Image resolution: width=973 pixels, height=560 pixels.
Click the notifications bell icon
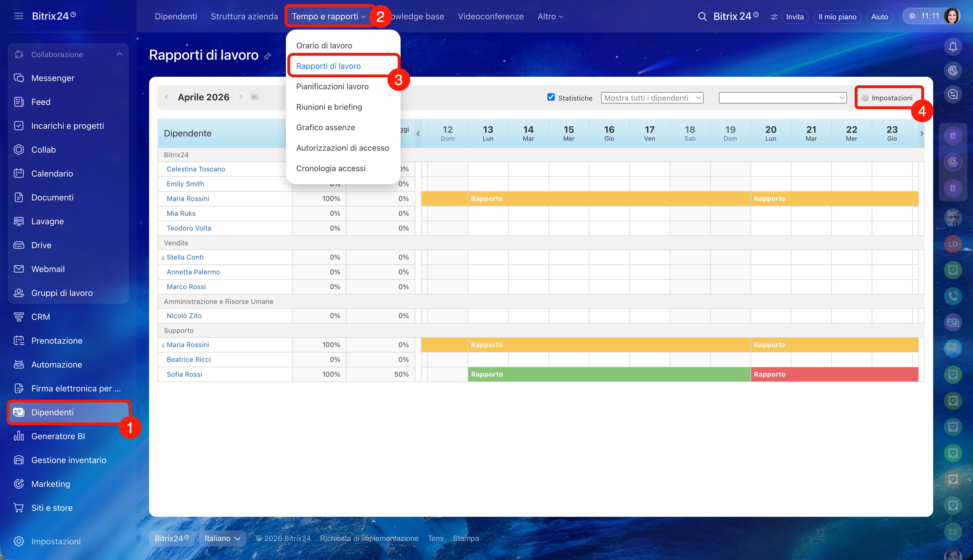953,47
